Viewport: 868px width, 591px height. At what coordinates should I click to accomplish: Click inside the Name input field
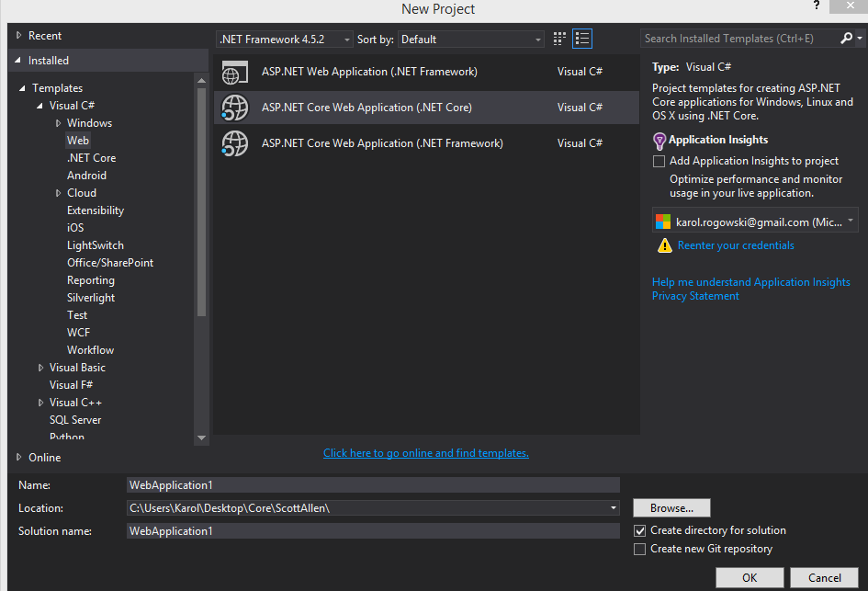coord(367,484)
